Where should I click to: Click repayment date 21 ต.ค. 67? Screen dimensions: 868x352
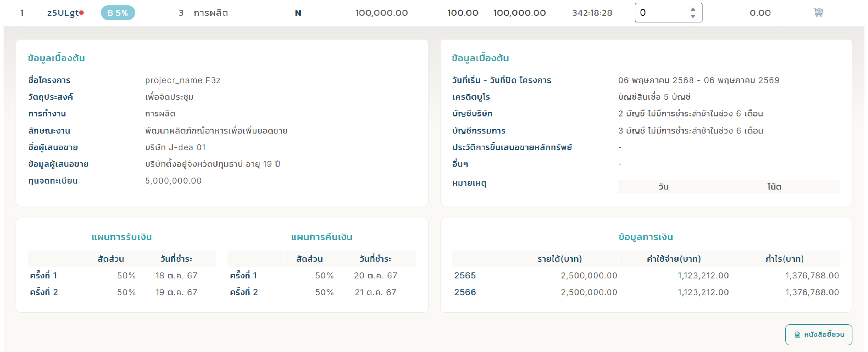pos(375,292)
